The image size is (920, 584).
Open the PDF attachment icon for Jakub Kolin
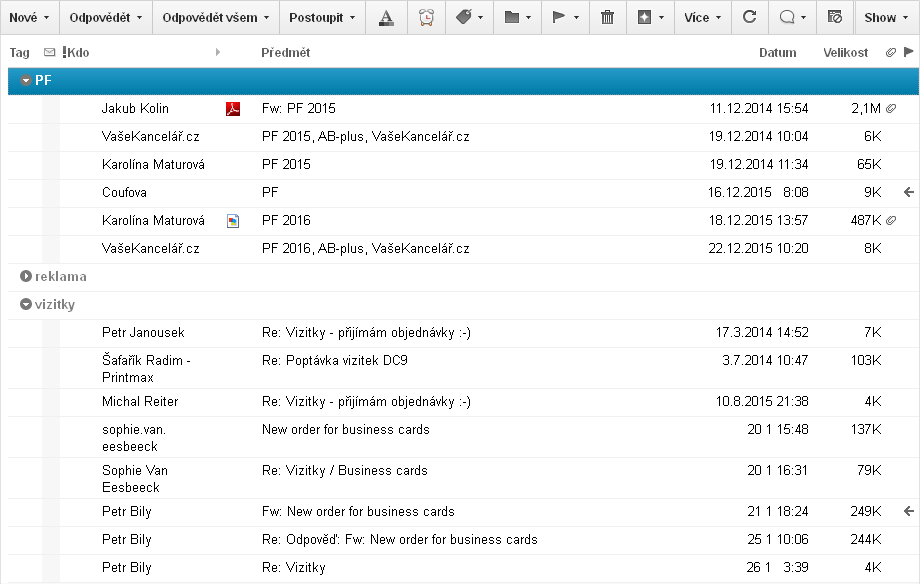click(x=233, y=109)
